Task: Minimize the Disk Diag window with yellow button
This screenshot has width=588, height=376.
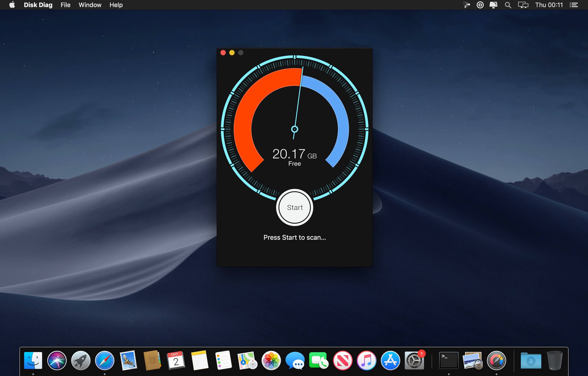Action: (x=232, y=53)
